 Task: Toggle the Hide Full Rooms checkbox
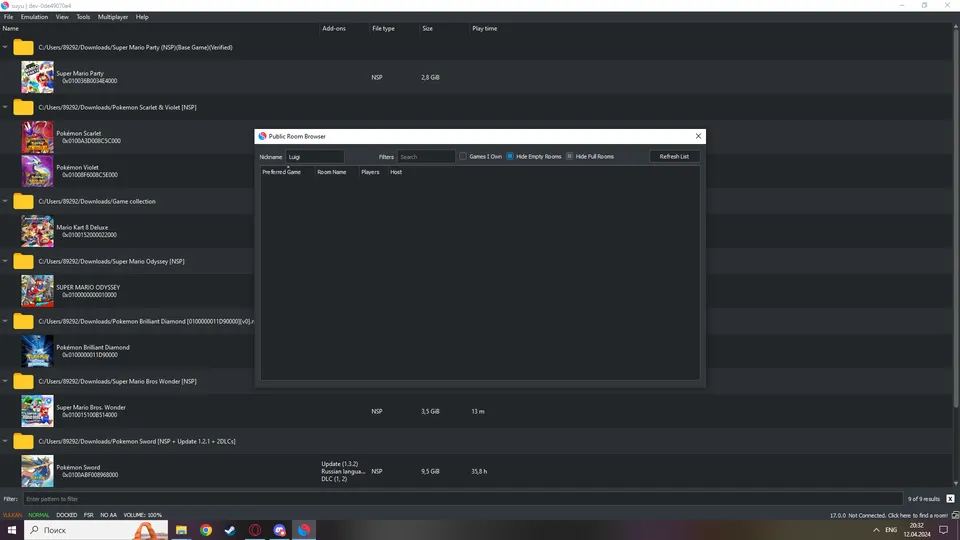(x=569, y=156)
